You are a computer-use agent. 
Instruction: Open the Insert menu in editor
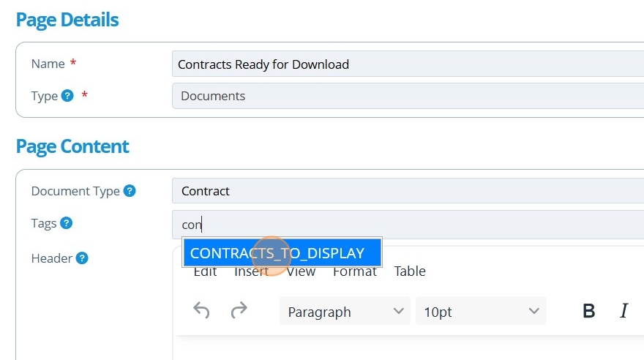point(251,271)
